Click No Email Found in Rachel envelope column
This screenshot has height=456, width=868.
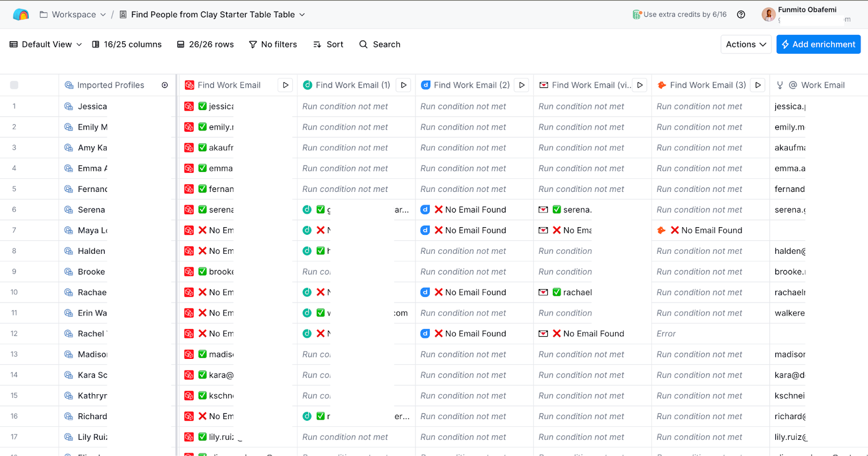coord(593,333)
